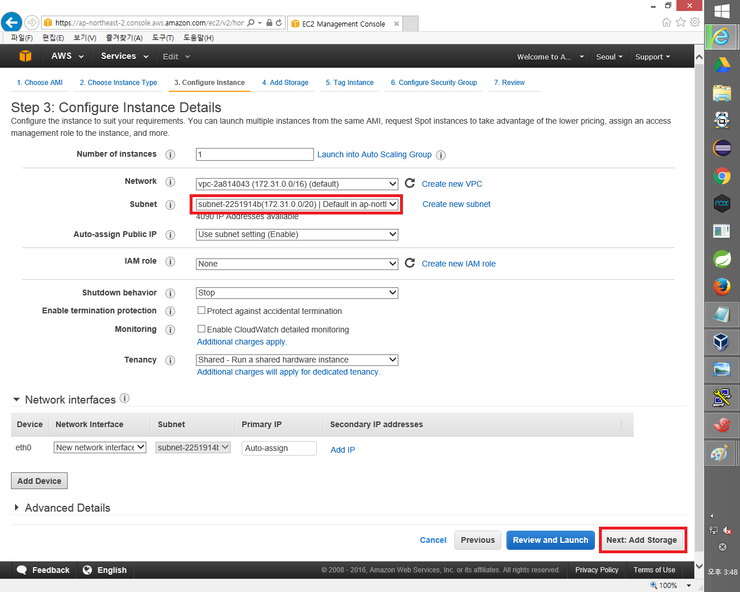Click the refresh icon beside IAM role

409,263
